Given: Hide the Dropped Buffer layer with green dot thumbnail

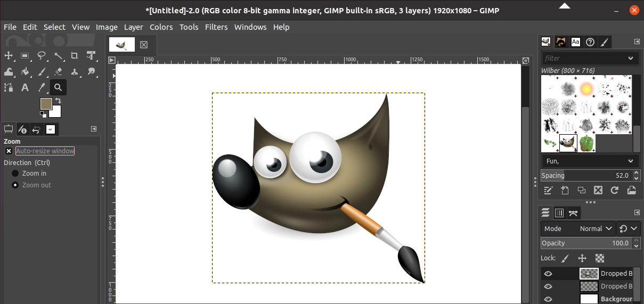Looking at the screenshot, I should (x=548, y=286).
